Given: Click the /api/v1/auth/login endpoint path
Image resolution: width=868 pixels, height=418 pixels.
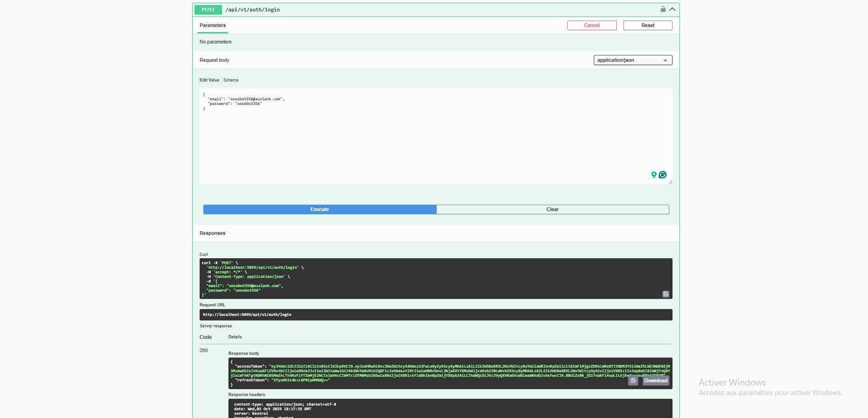Looking at the screenshot, I should pyautogui.click(x=252, y=10).
